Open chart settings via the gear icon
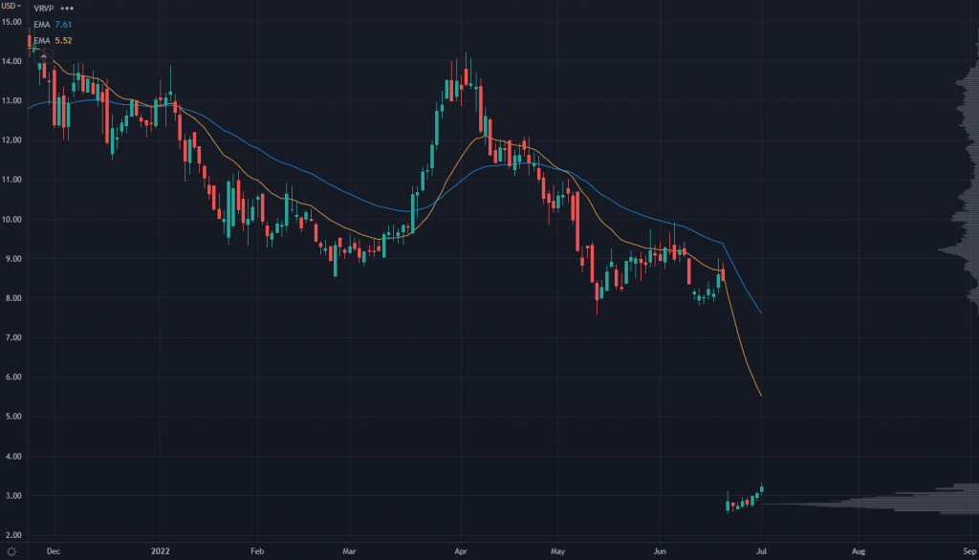The height and width of the screenshot is (560, 979). (11, 551)
